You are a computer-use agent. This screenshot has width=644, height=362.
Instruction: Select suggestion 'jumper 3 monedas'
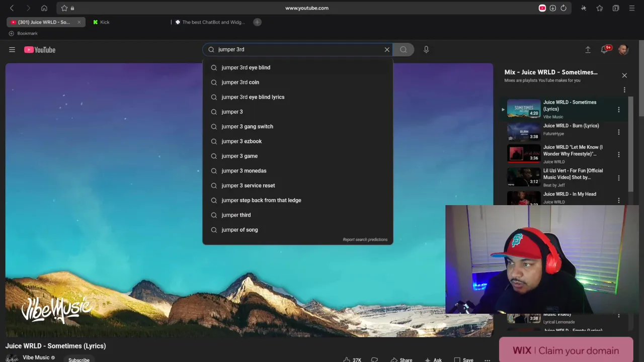coord(297,170)
